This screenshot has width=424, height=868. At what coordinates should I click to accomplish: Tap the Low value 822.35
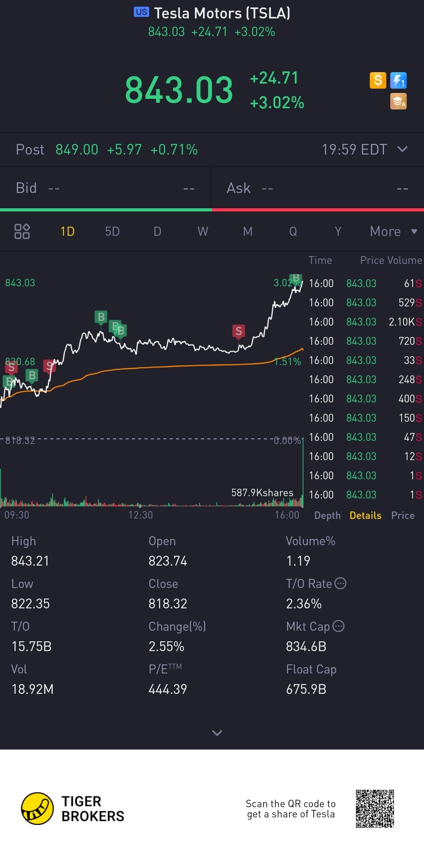tap(30, 604)
